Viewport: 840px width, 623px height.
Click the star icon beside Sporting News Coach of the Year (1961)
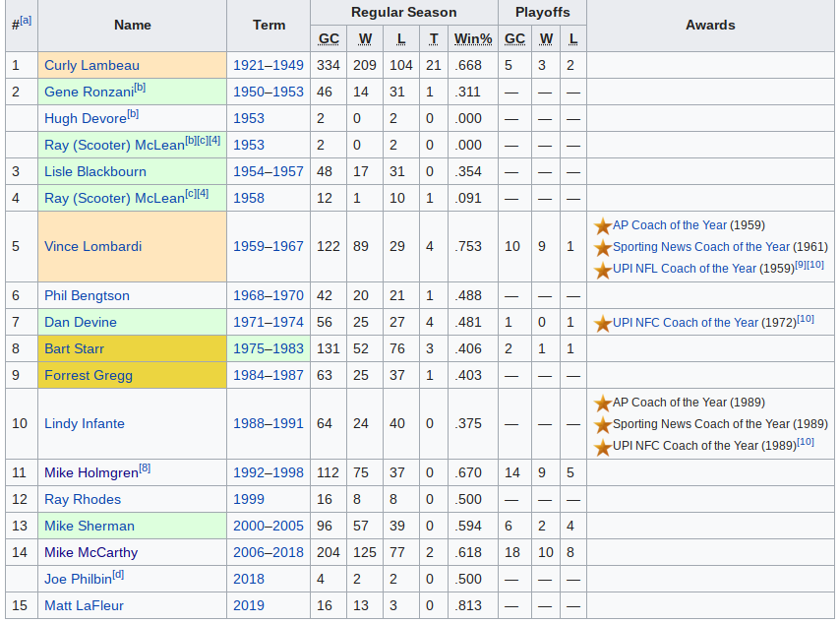(x=603, y=248)
